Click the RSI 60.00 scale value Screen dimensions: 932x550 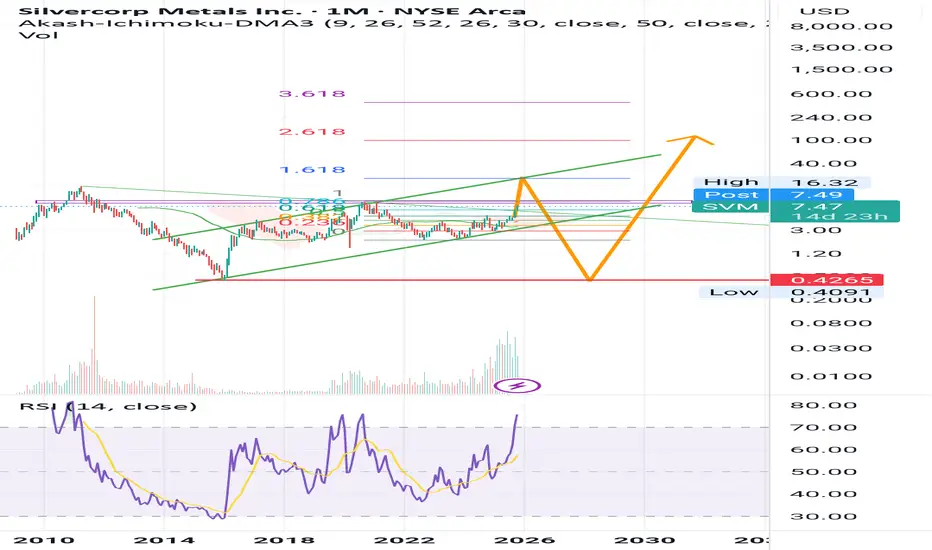click(823, 450)
